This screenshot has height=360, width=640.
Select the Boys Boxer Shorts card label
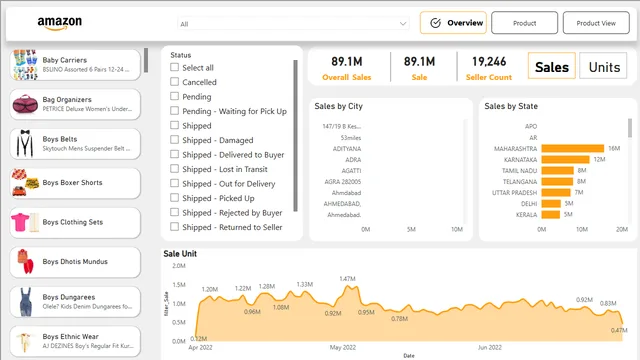(72, 182)
